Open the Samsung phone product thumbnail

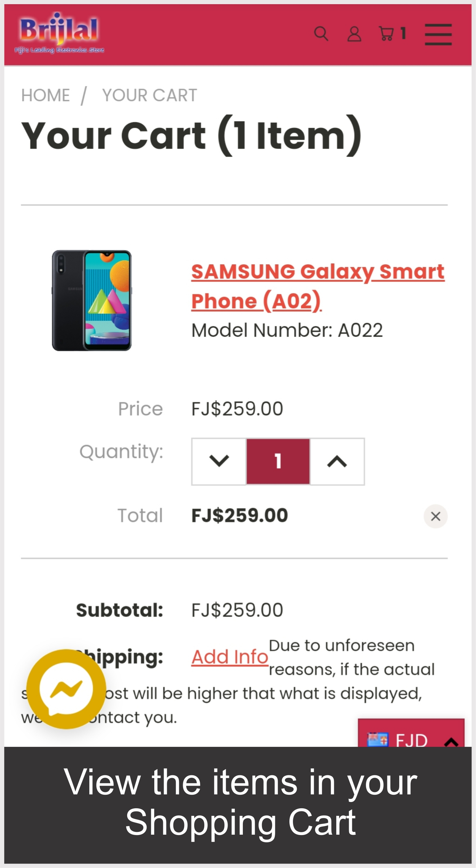click(x=92, y=300)
